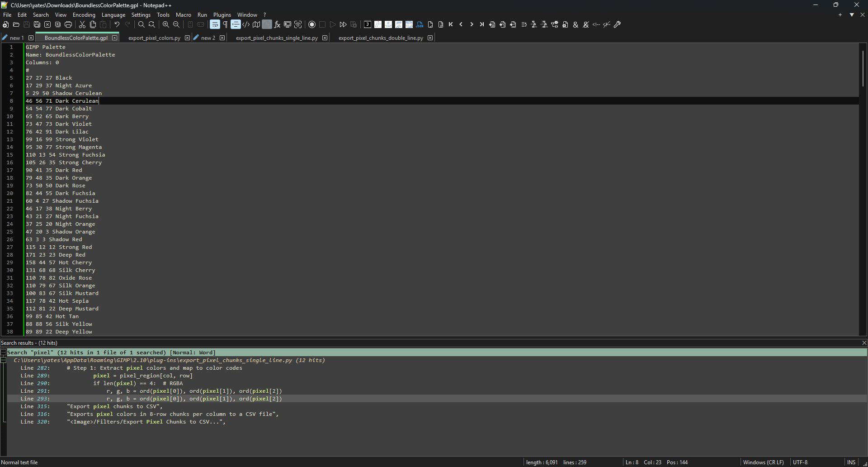868x467 pixels.
Task: Click the Undo arrow icon
Action: (117, 24)
